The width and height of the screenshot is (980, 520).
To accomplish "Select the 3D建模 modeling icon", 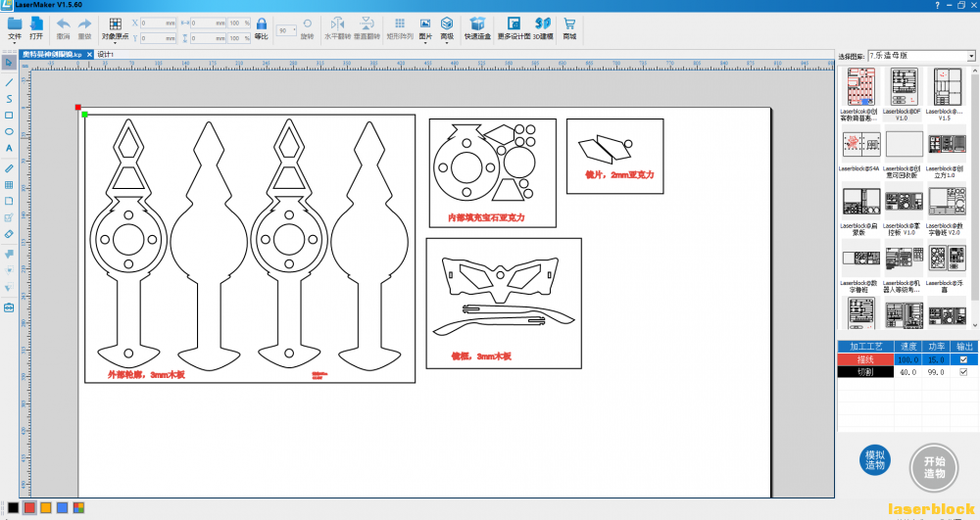I will [543, 28].
